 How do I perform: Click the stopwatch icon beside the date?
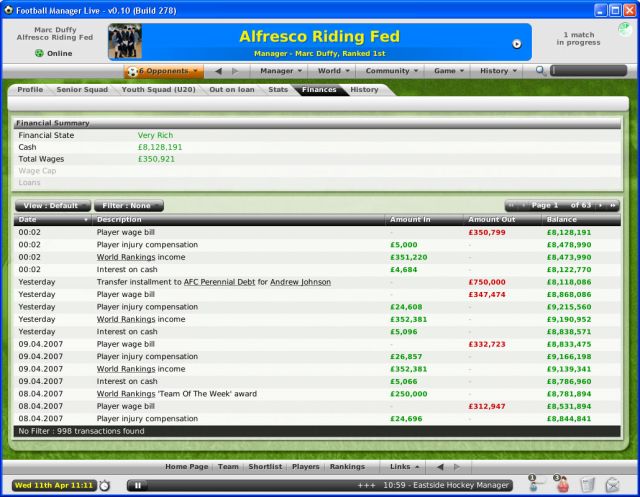coord(106,485)
